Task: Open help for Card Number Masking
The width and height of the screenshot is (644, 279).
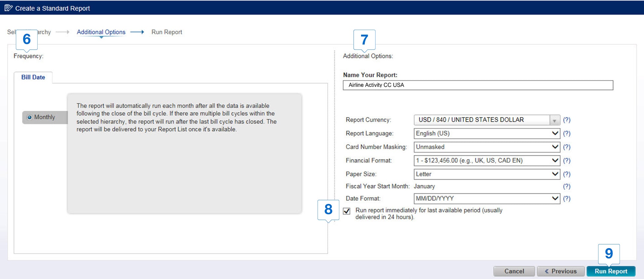Action: (x=566, y=147)
